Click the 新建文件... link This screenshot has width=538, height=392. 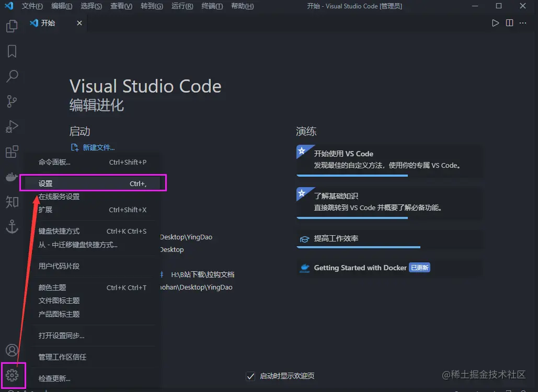(x=98, y=147)
